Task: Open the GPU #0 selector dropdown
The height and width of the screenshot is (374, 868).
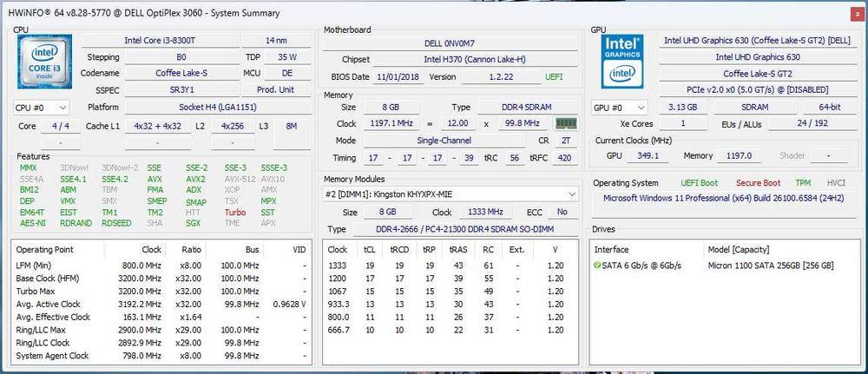Action: [620, 108]
